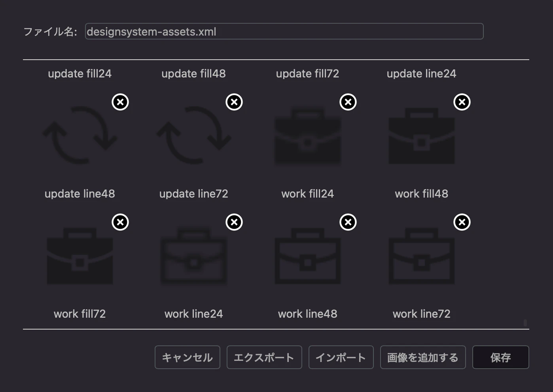Select the work line48 briefcase thumbnail
Viewport: 553px width, 392px height.
tap(308, 255)
